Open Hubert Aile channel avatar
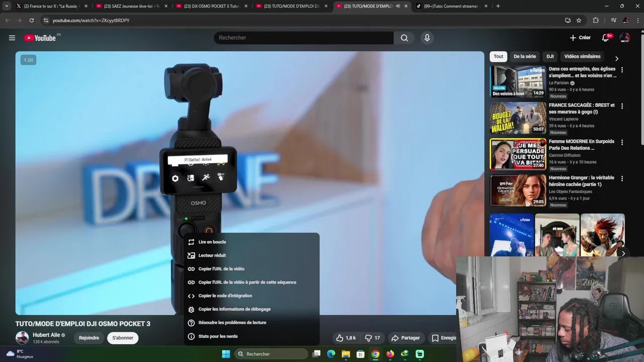The image size is (644, 362). tap(22, 338)
